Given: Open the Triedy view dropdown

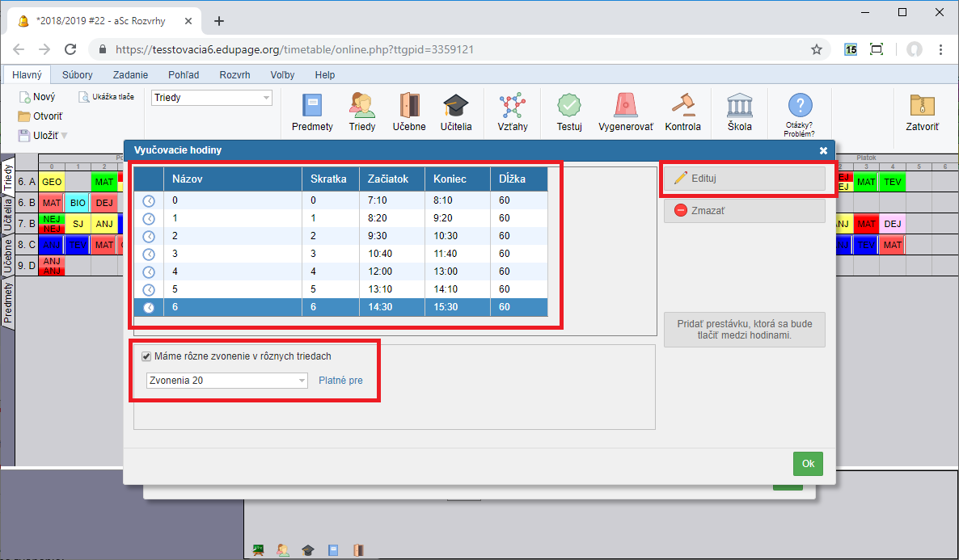Looking at the screenshot, I should click(x=212, y=98).
